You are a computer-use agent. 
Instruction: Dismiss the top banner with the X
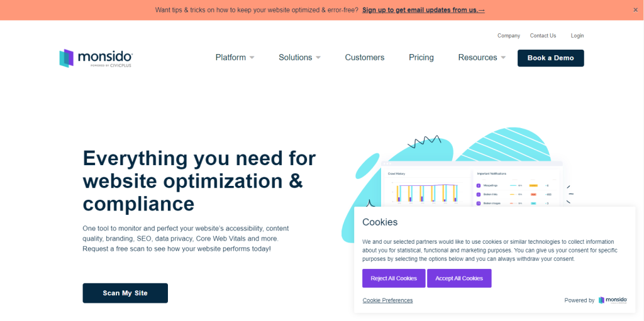point(635,10)
